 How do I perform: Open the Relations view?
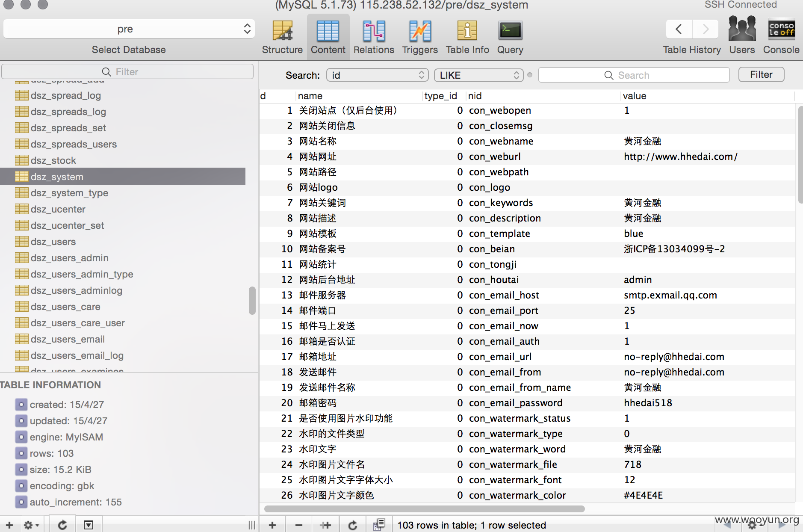374,38
